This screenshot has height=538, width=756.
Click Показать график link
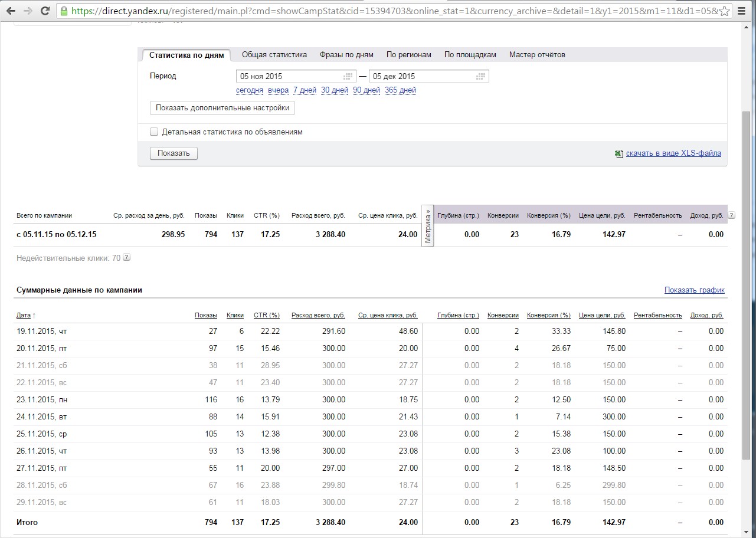pos(695,290)
